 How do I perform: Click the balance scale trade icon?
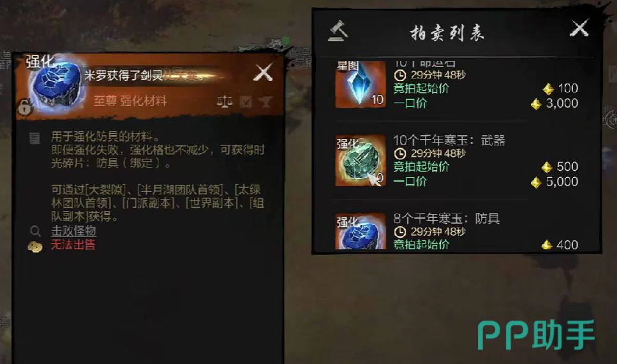click(x=225, y=102)
